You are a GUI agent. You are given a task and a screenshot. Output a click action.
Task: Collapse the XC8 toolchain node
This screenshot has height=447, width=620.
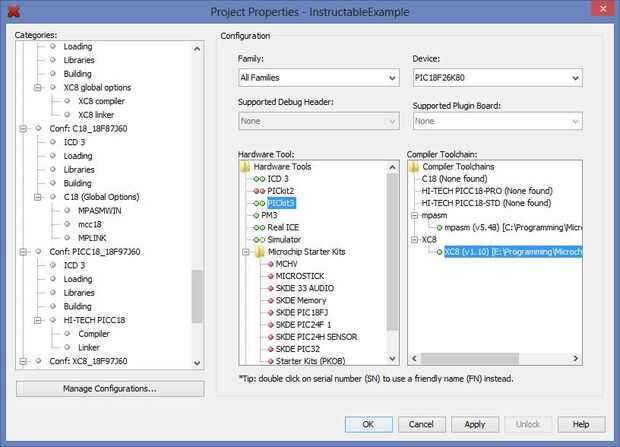[x=414, y=240]
